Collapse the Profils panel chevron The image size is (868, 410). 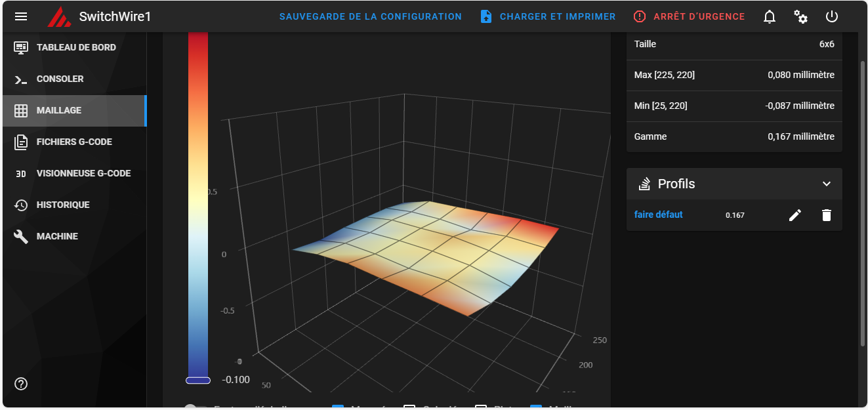(x=827, y=184)
